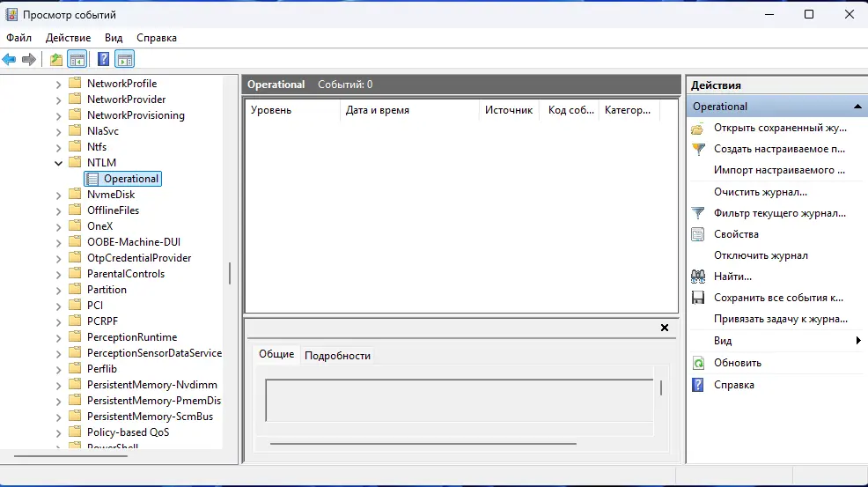Click Отключить журнал in the actions pane

coord(761,255)
